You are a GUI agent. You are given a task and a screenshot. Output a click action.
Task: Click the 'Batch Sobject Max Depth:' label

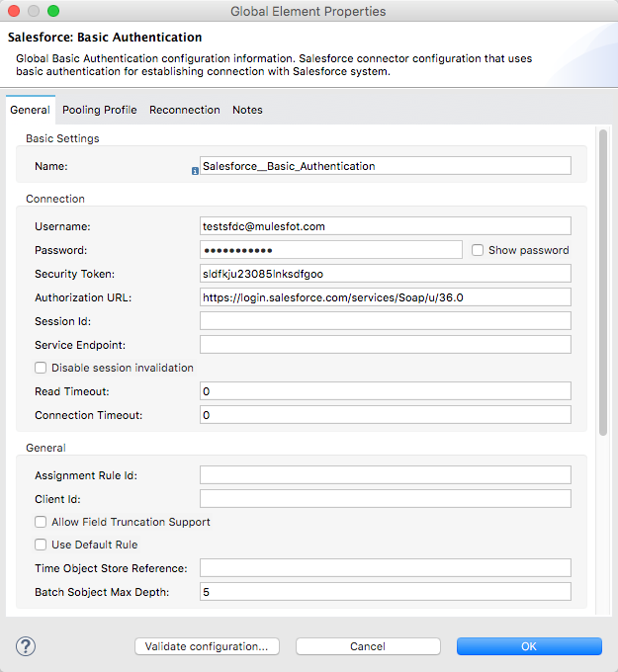pos(102,592)
